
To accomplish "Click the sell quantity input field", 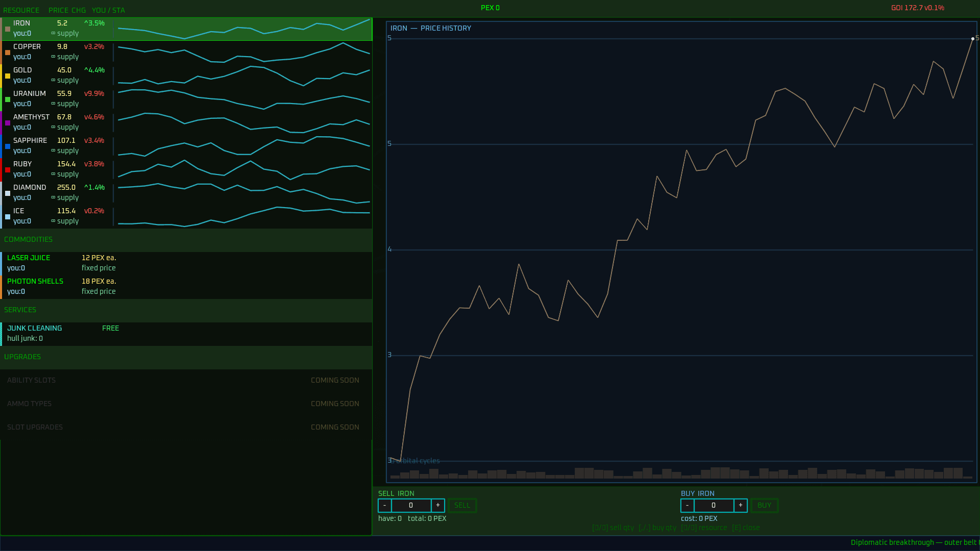I will click(411, 506).
